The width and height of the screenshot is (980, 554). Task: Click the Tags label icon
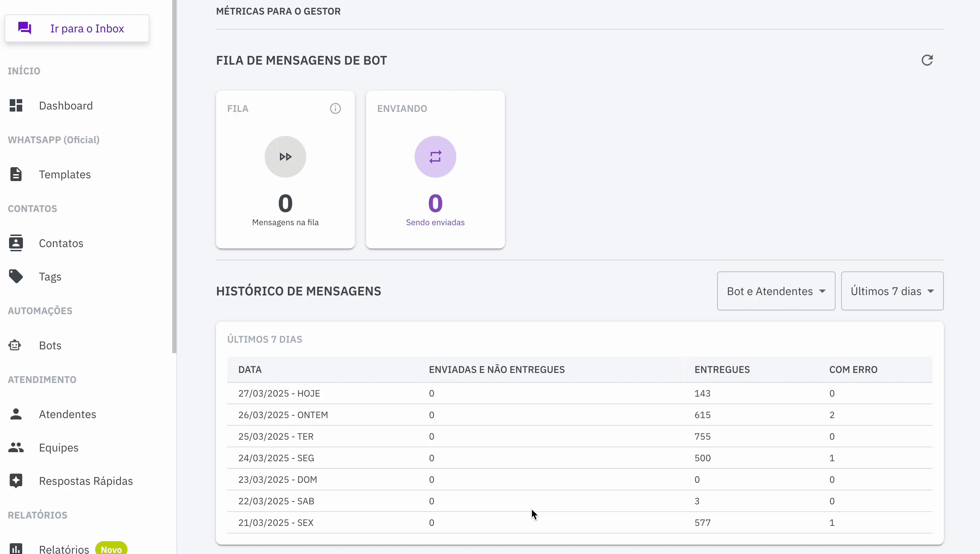click(16, 276)
